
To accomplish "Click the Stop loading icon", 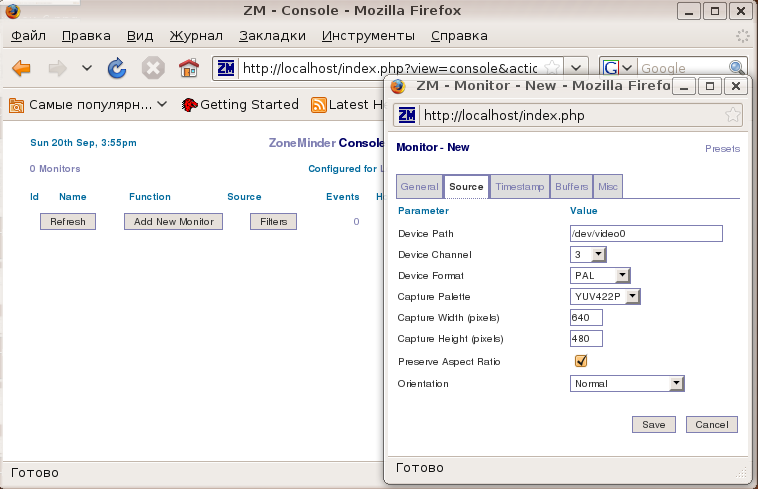I will click(153, 68).
